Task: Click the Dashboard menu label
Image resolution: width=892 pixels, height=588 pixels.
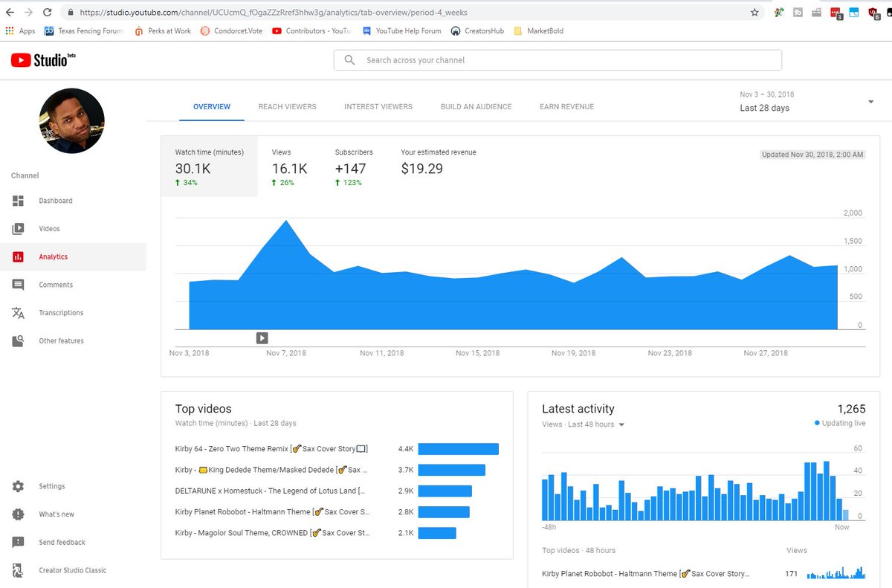Action: [x=56, y=201]
